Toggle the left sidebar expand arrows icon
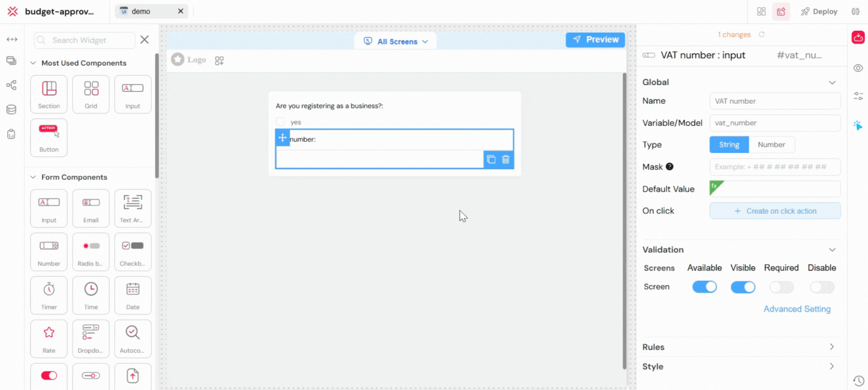 [x=12, y=39]
